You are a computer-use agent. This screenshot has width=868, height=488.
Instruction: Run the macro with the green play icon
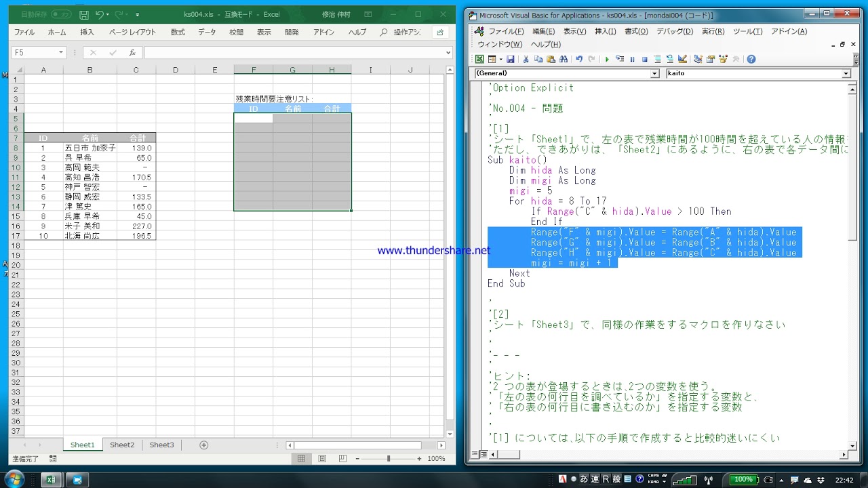click(607, 60)
